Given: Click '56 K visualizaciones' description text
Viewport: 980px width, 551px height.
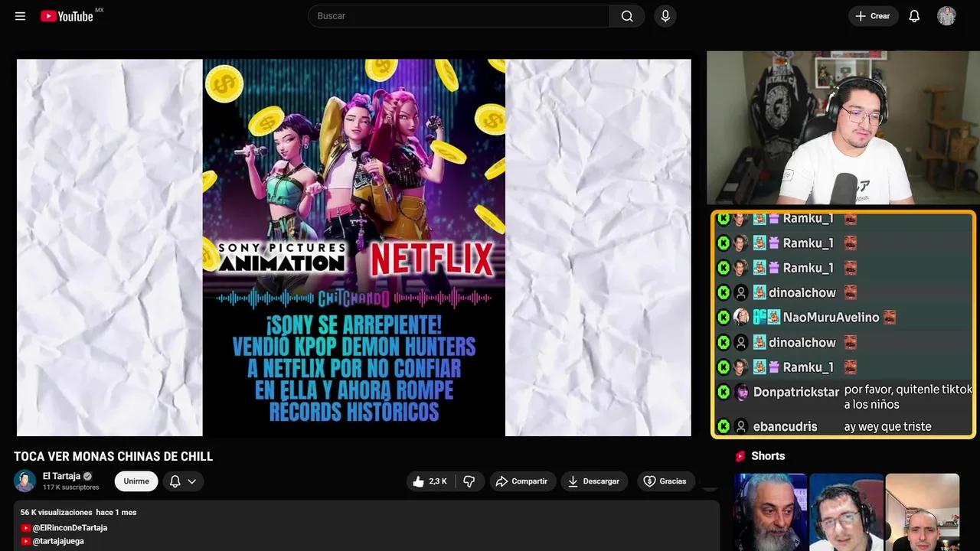Looking at the screenshot, I should pos(57,512).
